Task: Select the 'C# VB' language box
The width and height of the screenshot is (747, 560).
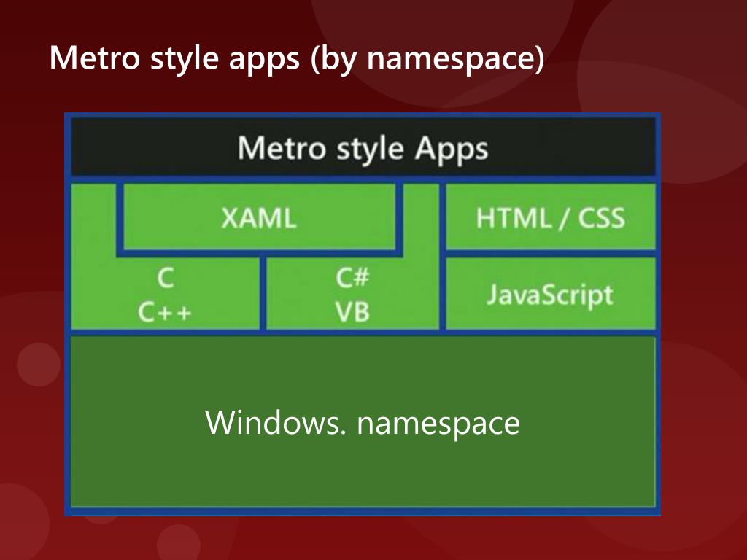Action: click(x=352, y=294)
